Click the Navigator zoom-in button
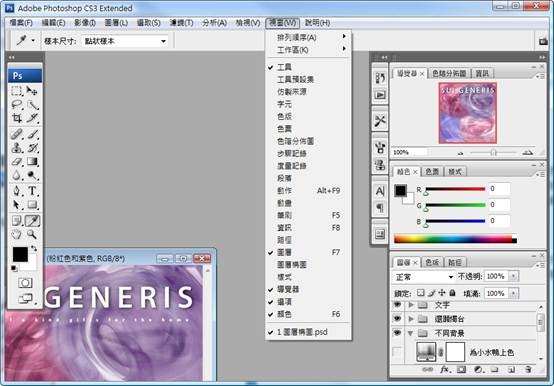Viewport: 554px width, 386px height. 528,153
